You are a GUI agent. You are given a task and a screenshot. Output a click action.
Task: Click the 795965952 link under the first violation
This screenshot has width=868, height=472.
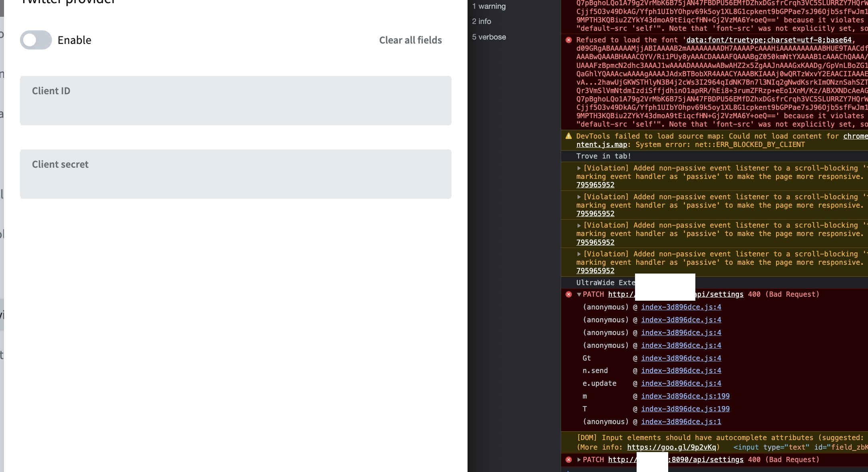click(595, 185)
